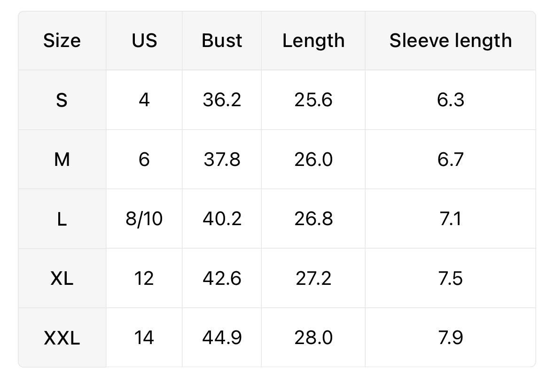Select the Length column header
Image resolution: width=554 pixels, height=392 pixels.
point(313,41)
